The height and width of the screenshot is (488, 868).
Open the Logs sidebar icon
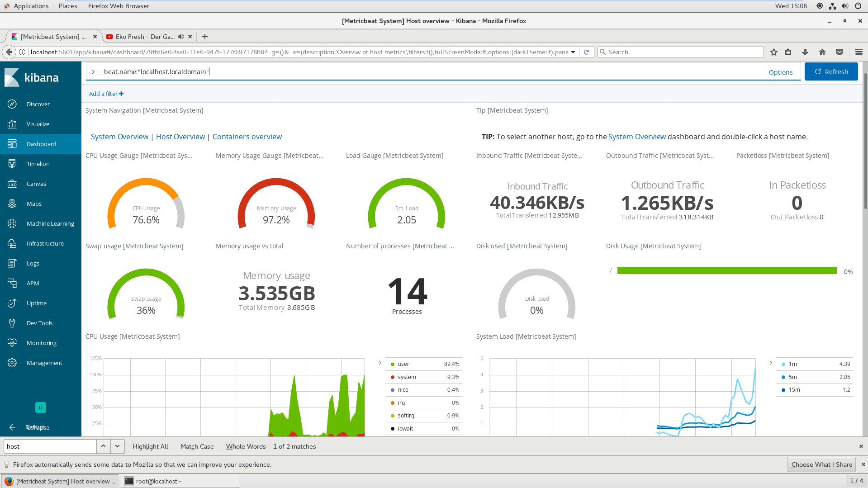click(12, 263)
